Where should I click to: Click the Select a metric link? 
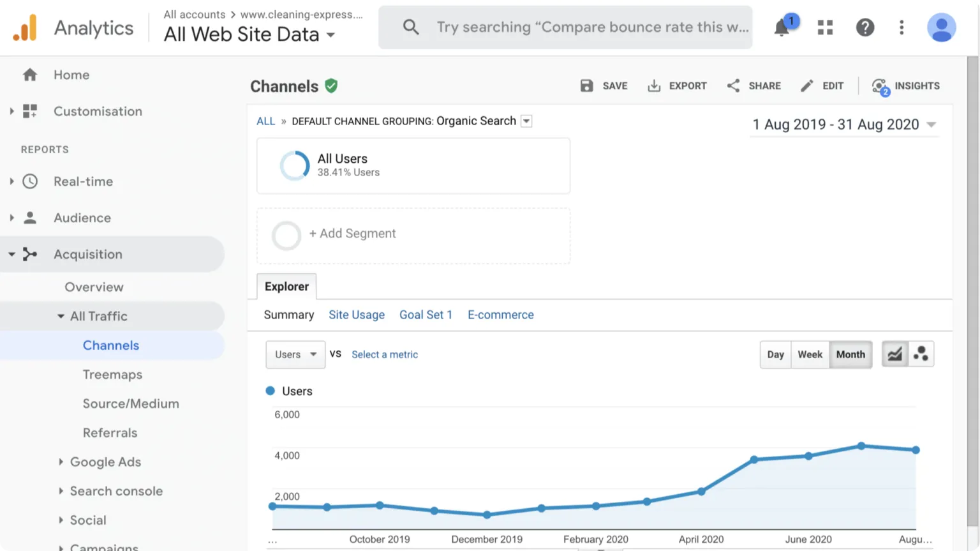point(385,354)
